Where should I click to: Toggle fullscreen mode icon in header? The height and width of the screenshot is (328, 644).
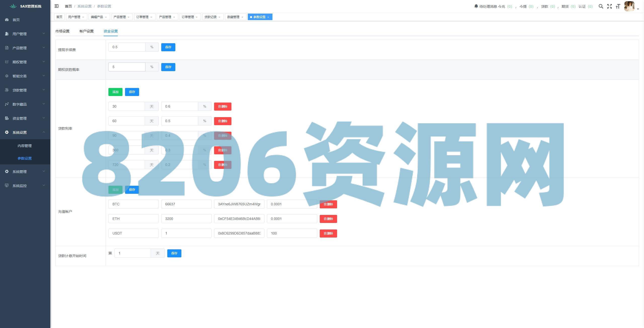(609, 6)
